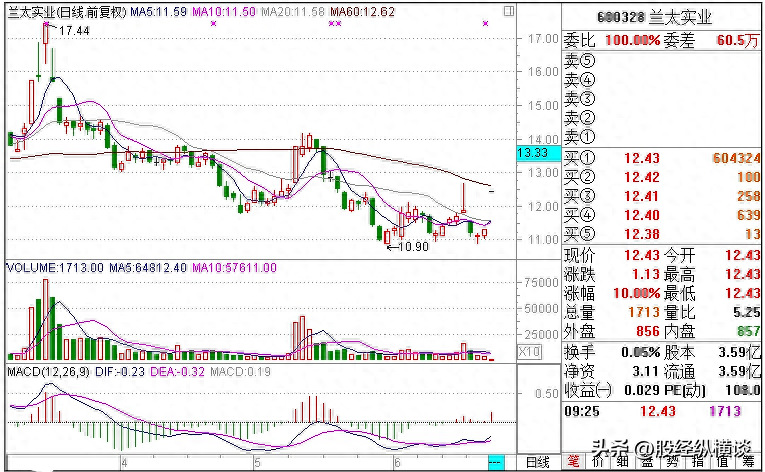Click the magenta info marker above MA10 label
Viewport: 765px width, 472px height.
tap(213, 23)
